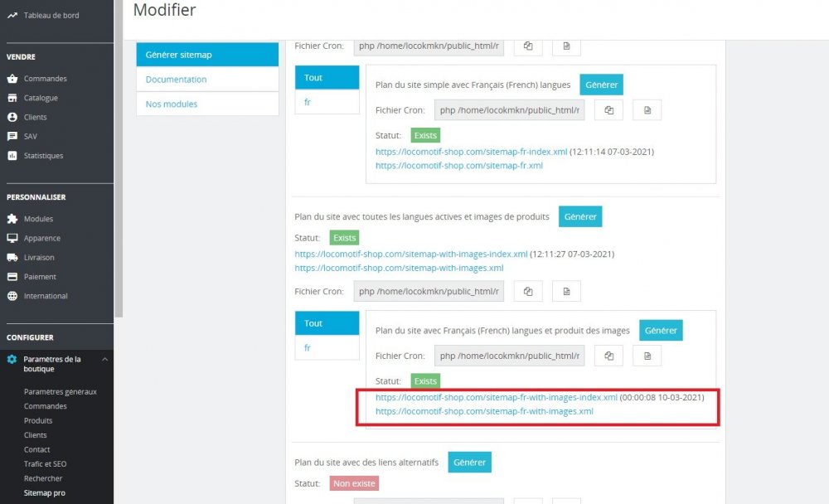Click the Paramètres de la boutique gear icon
829x504 pixels.
(12, 359)
